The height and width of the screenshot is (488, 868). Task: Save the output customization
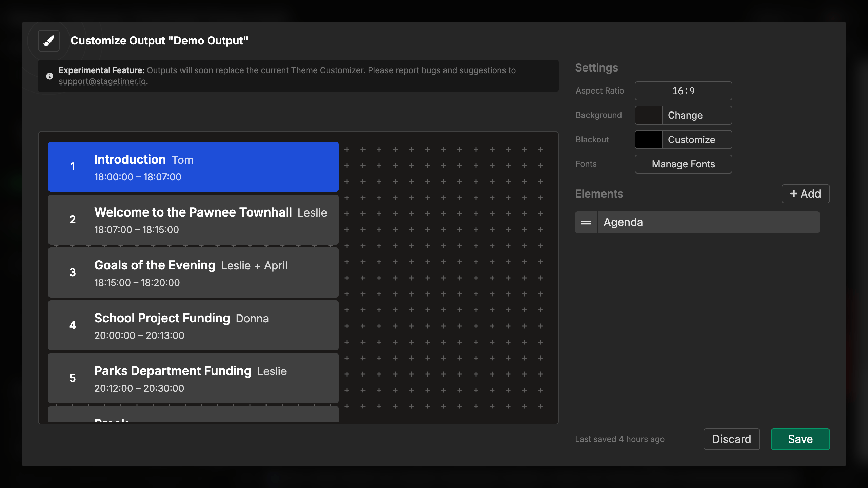800,439
